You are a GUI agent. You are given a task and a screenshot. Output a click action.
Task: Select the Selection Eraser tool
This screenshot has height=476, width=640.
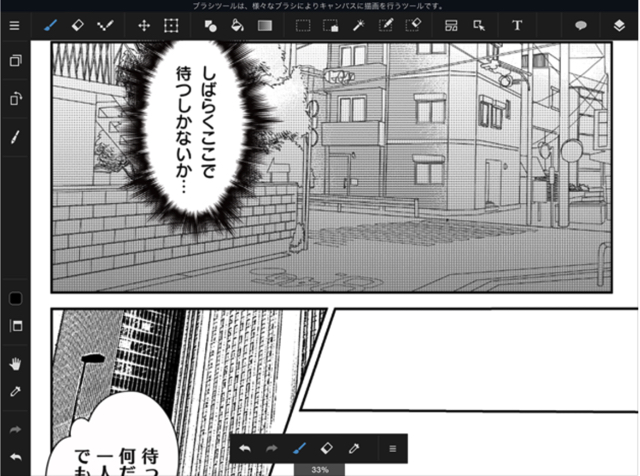pos(413,25)
